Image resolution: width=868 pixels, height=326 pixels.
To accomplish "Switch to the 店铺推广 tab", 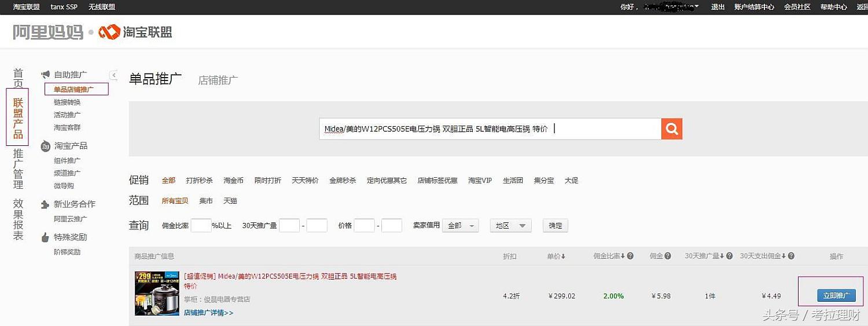I will click(218, 80).
